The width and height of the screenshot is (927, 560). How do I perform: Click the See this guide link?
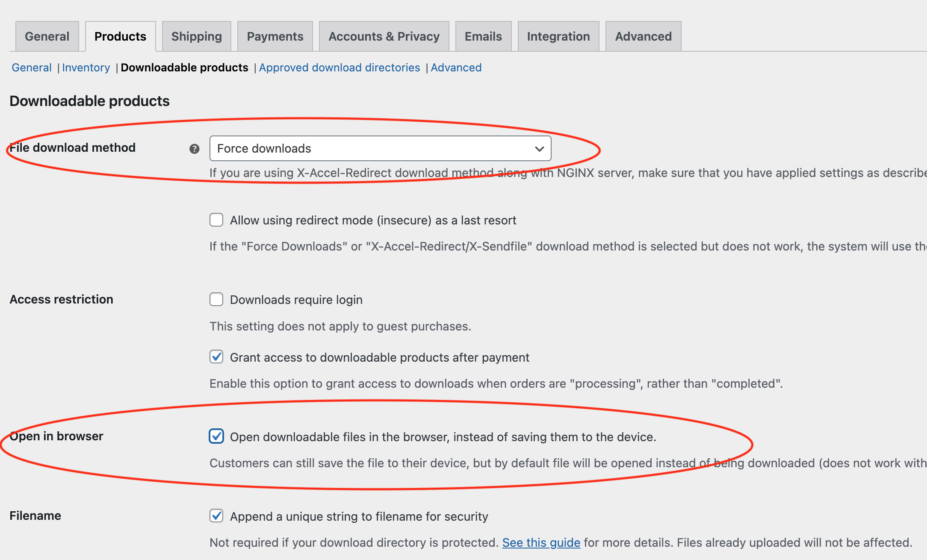(x=541, y=542)
